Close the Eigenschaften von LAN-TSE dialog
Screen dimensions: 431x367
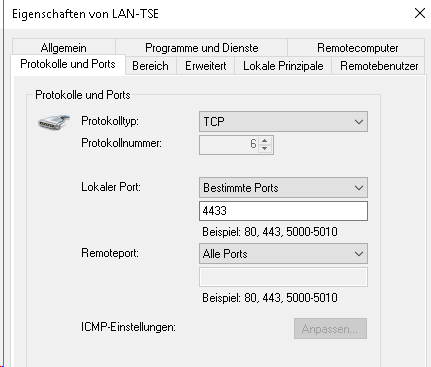point(420,13)
